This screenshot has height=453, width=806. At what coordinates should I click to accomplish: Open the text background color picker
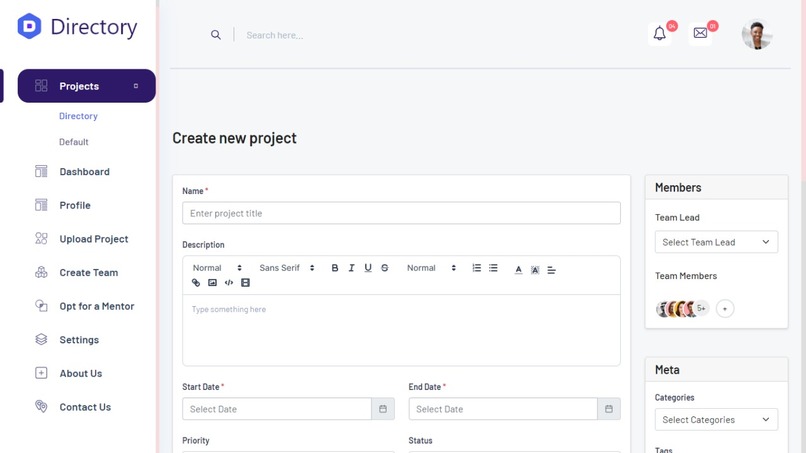point(535,269)
